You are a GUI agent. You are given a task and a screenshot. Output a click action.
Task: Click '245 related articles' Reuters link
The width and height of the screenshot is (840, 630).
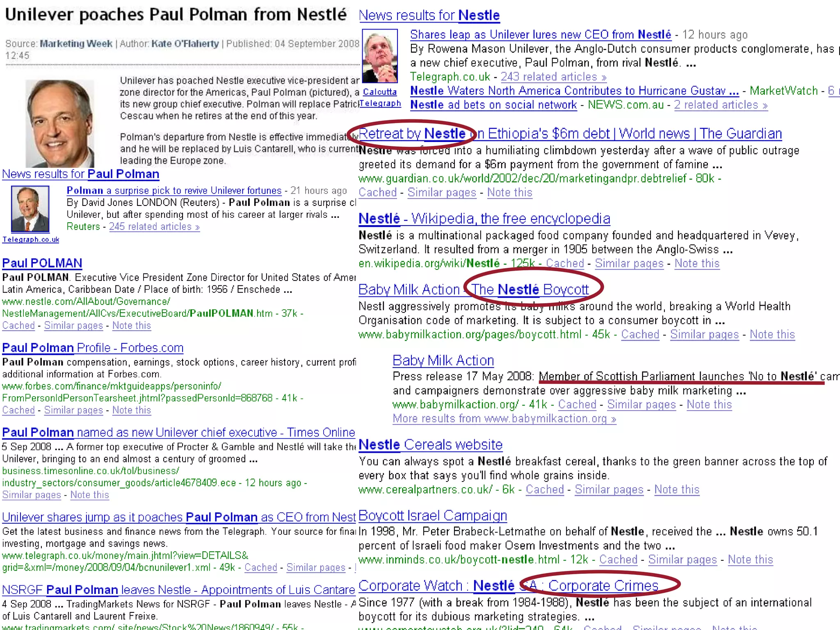[x=154, y=226]
